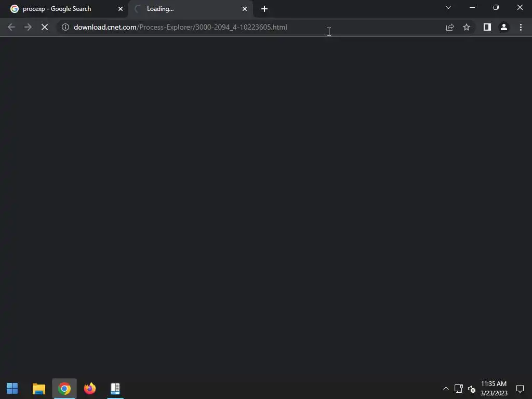Expand the tab search dropdown

tap(448, 7)
